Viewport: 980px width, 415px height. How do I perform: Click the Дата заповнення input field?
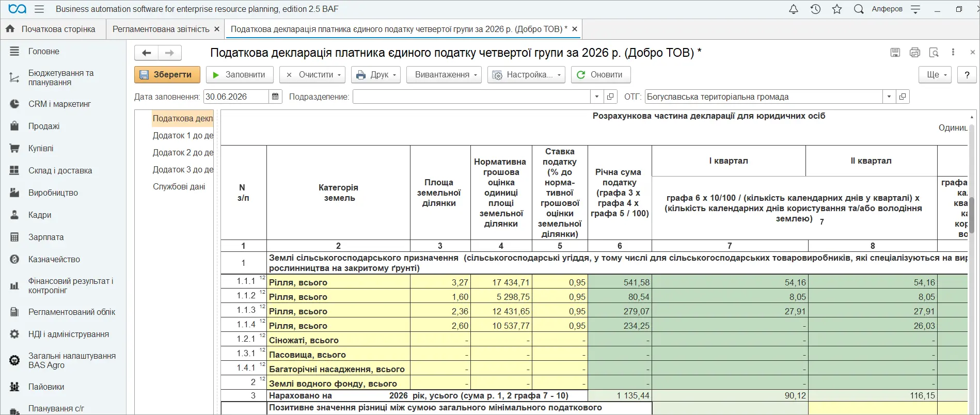point(236,97)
